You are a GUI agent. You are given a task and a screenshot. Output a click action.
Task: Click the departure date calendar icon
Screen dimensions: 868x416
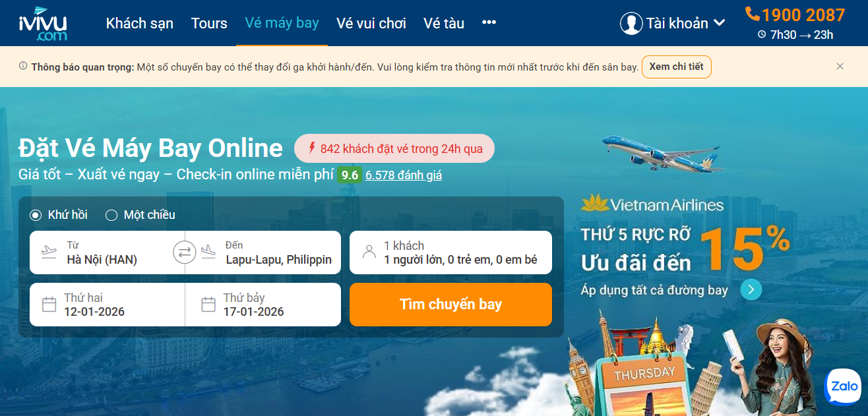pos(49,305)
